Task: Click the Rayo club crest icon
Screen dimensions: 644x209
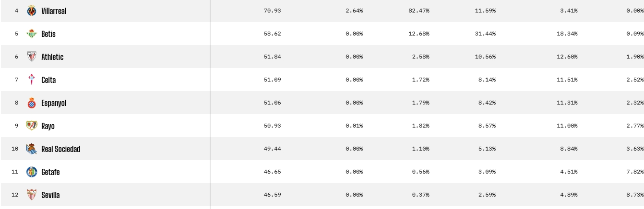Action: coord(32,126)
